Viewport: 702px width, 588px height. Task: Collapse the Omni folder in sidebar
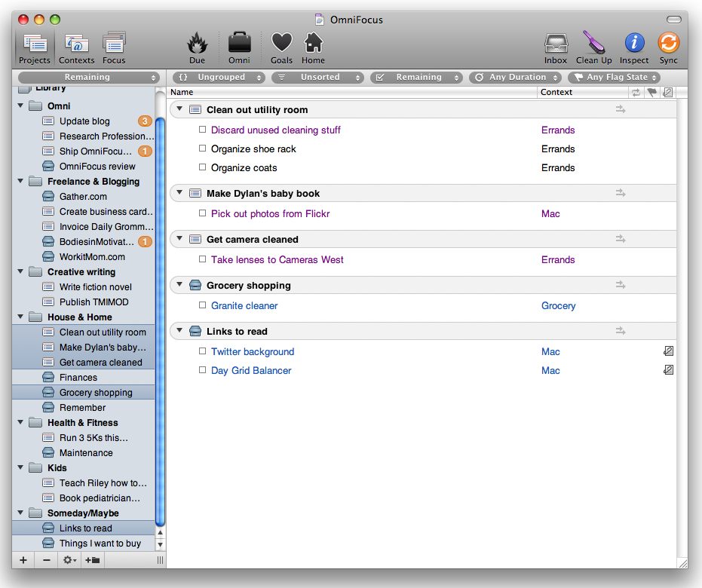(20, 106)
